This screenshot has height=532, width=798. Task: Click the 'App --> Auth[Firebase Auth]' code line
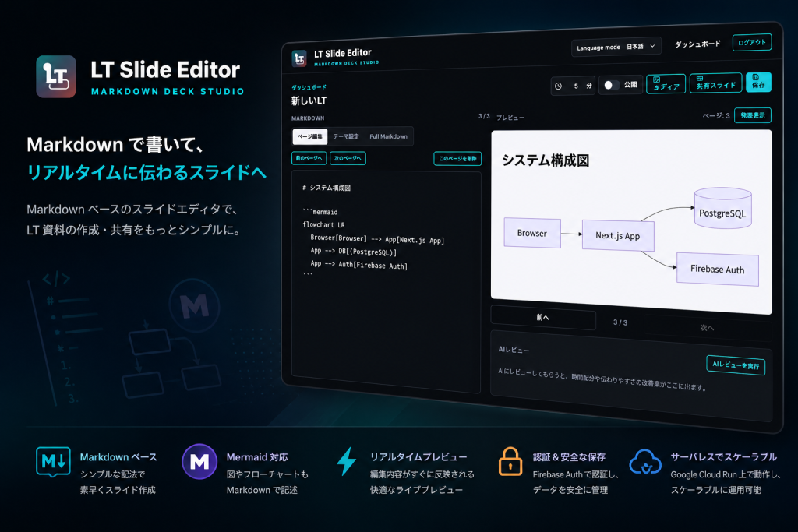point(358,265)
